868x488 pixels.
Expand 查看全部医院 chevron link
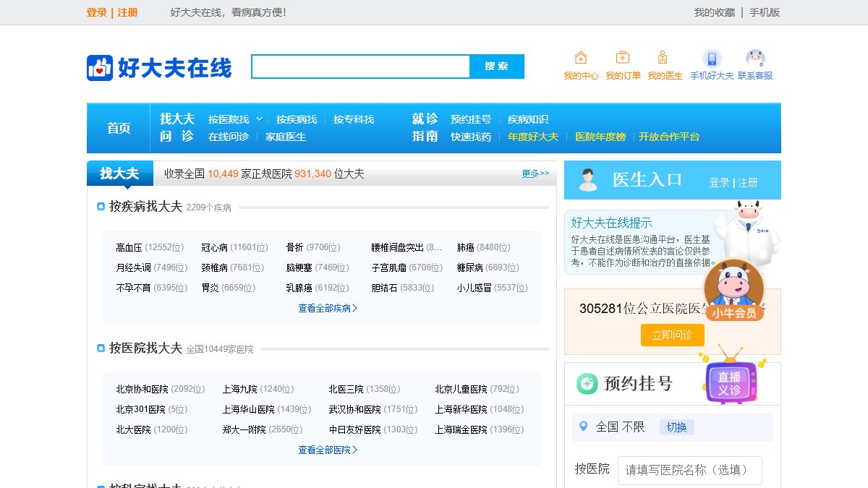(x=328, y=450)
